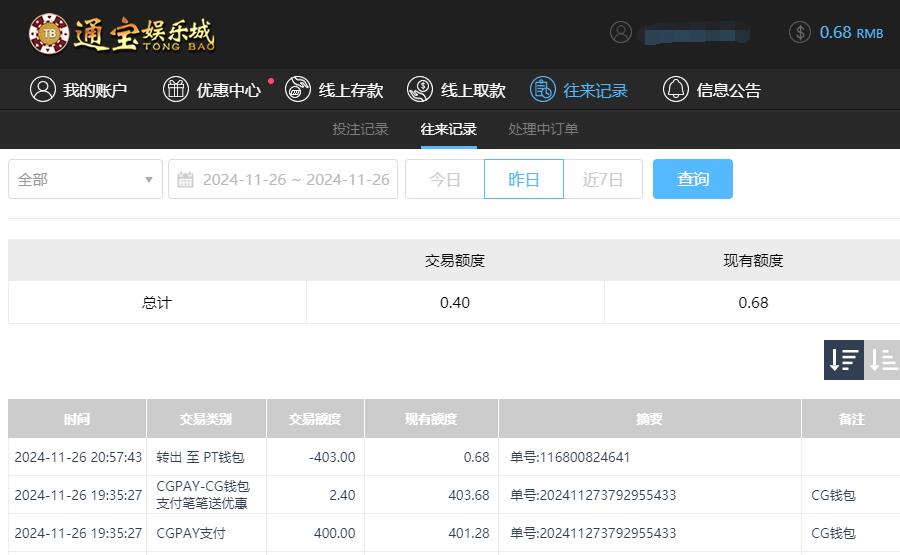Click the user profile avatar icon
This screenshot has height=555, width=900.
click(621, 32)
